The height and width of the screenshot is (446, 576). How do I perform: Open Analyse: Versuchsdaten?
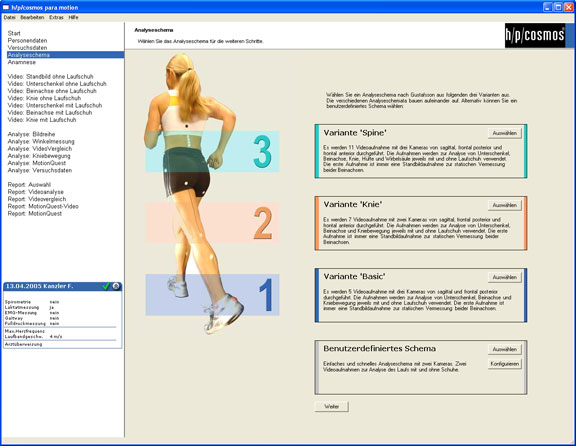tap(40, 170)
